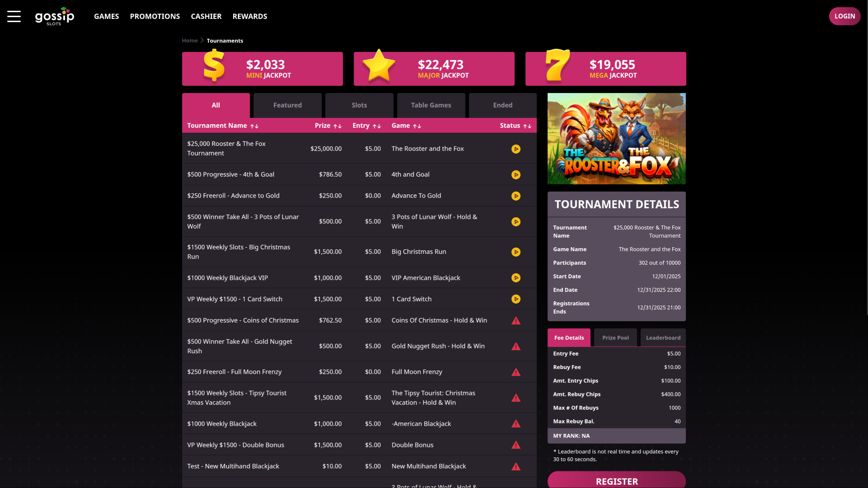868x488 pixels.
Task: Click play icon for $25,000 Rooster & The Fox Tournament
Action: click(516, 149)
